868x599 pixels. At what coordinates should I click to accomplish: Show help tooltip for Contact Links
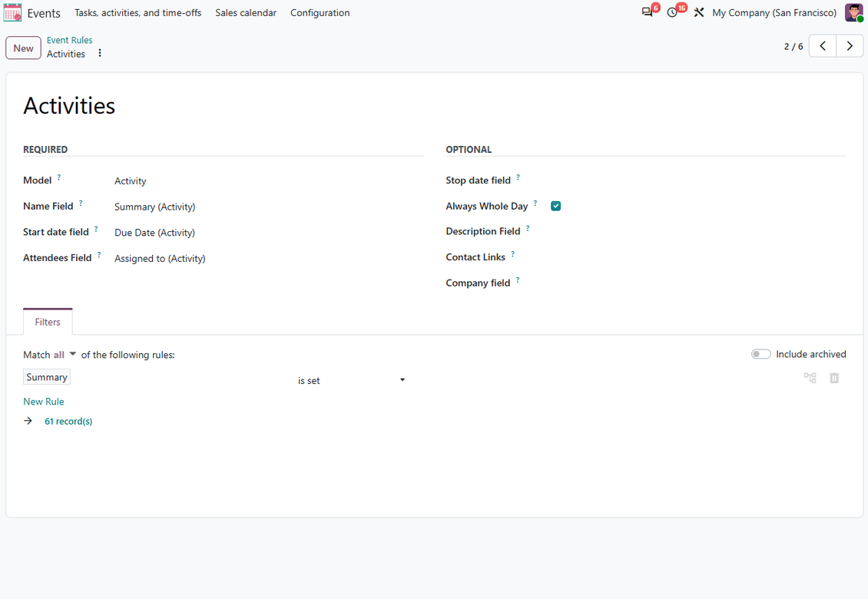click(512, 254)
